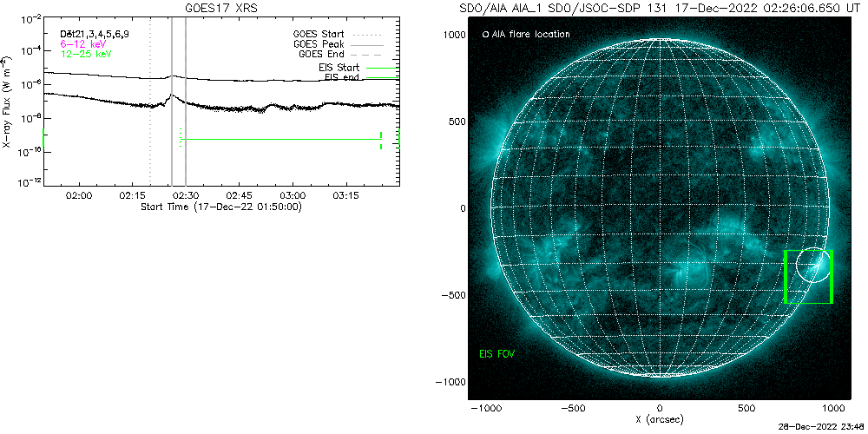Click the 10^-12 flux axis tick label
Image resolution: width=868 pixels, height=434 pixels.
[x=30, y=182]
